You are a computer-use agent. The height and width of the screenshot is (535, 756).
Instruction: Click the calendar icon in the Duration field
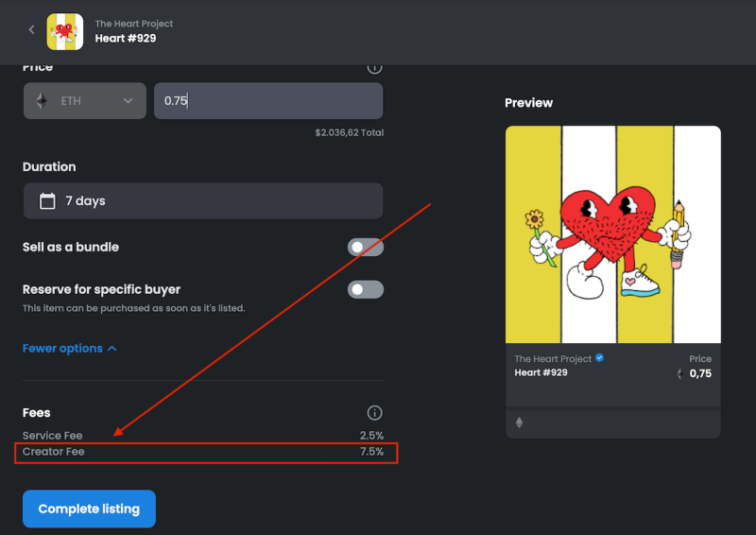pos(47,200)
